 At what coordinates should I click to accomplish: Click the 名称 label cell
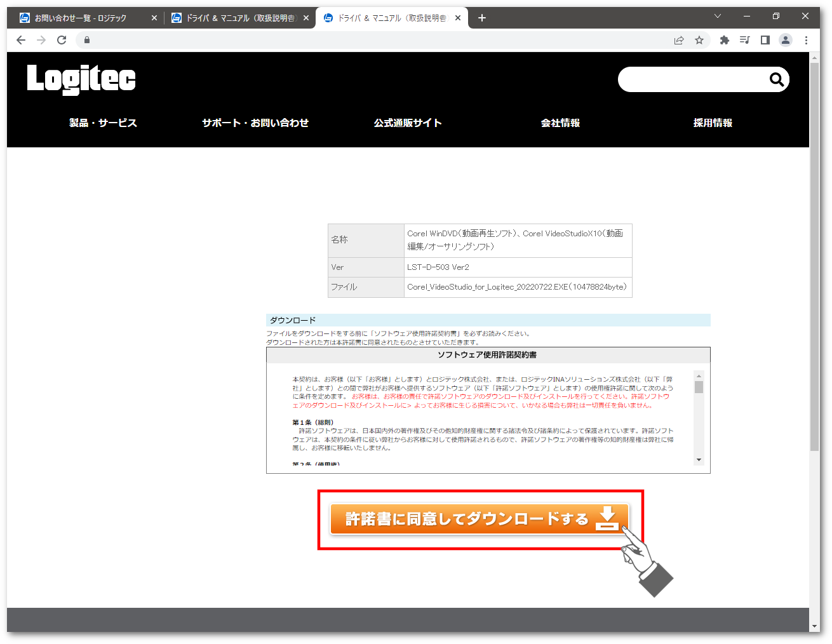coord(366,241)
